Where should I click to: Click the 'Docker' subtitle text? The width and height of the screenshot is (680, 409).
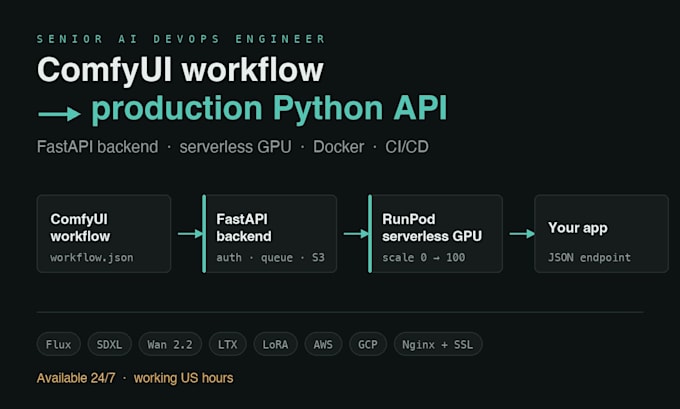coord(339,147)
